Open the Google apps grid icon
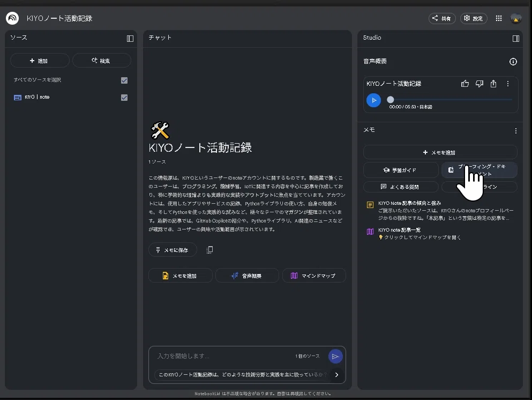532x400 pixels. 499,18
